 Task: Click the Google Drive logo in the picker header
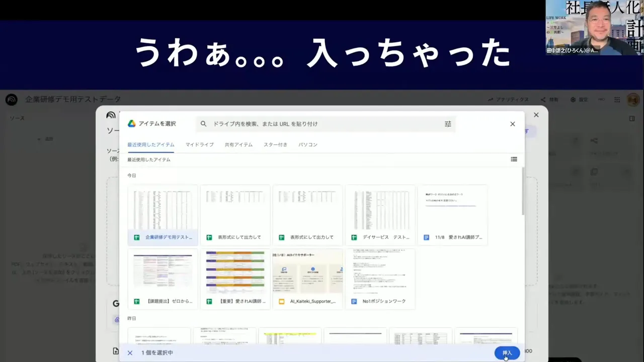(132, 124)
